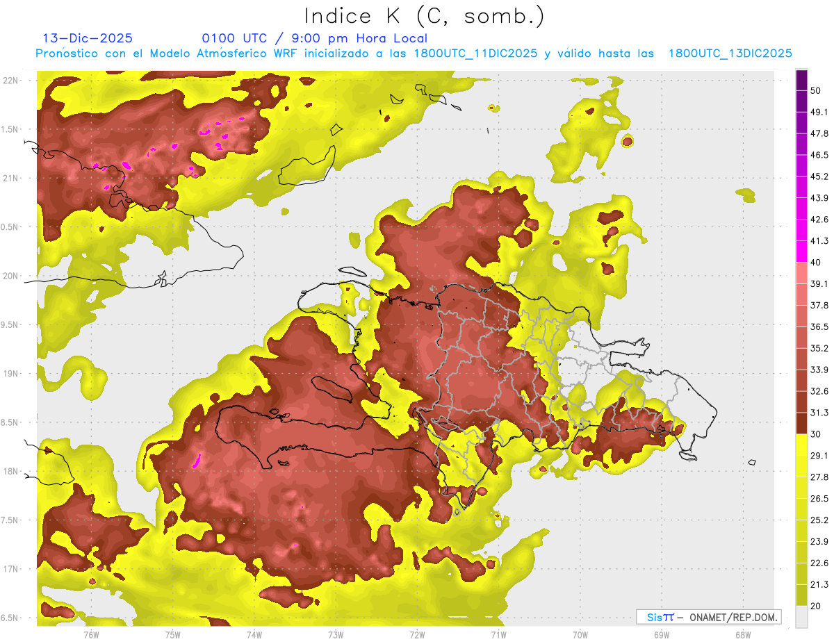The width and height of the screenshot is (834, 644).
Task: Click the '22N' latitude label
Action: click(x=11, y=81)
